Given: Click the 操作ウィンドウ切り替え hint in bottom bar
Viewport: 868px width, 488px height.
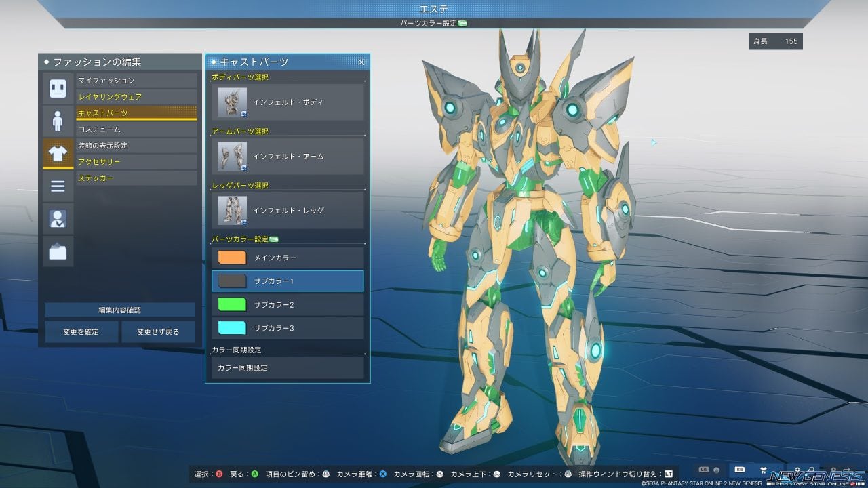Looking at the screenshot, I should [626, 474].
